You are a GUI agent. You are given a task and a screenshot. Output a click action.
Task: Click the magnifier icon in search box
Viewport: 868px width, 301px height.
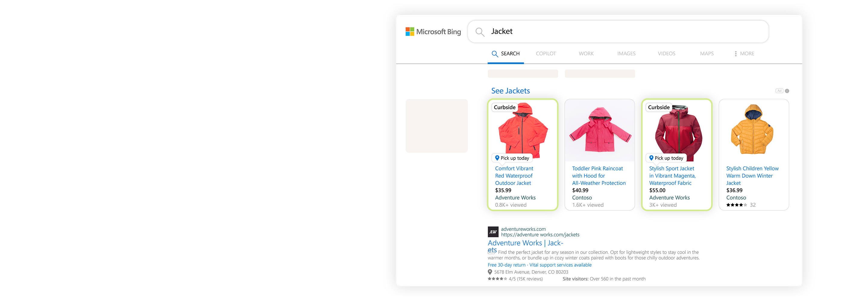(x=480, y=32)
